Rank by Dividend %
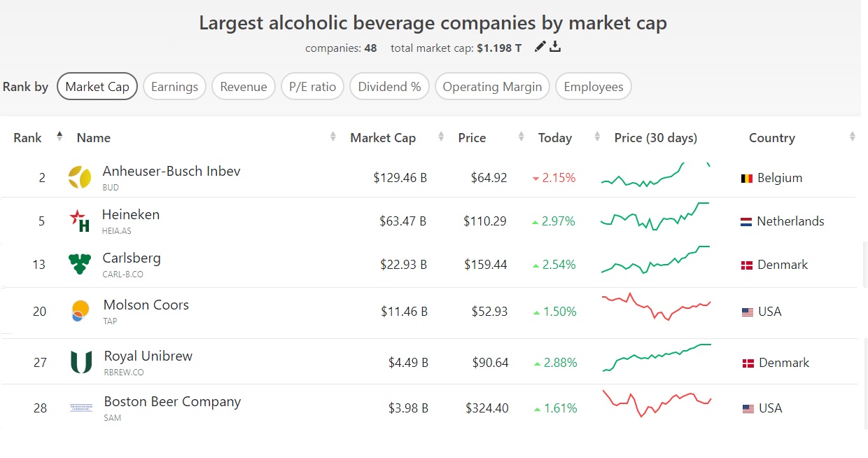 pos(389,87)
